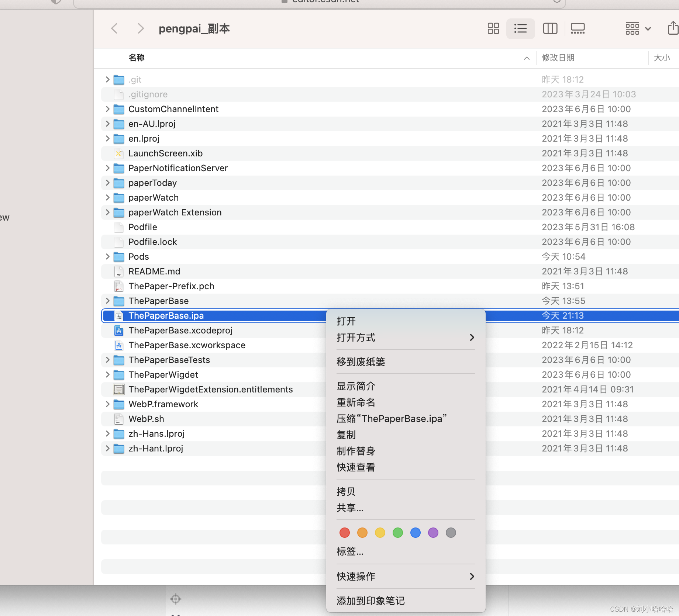Click the ThePaperWigdetExtension.entitlements icon
The width and height of the screenshot is (679, 616).
pos(118,390)
